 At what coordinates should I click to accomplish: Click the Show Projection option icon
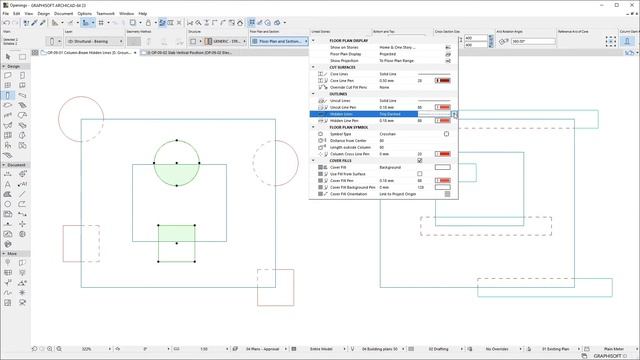tap(448, 61)
